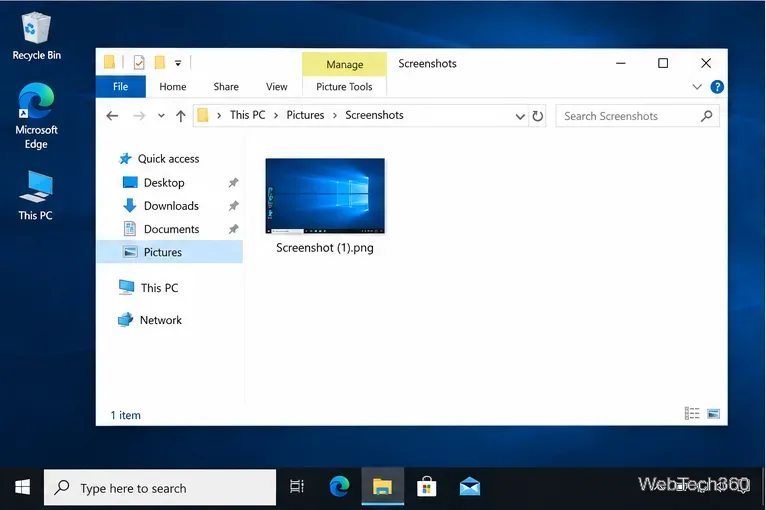Image resolution: width=766 pixels, height=510 pixels.
Task: Click New folder quick access toolbar icon
Action: 159,63
